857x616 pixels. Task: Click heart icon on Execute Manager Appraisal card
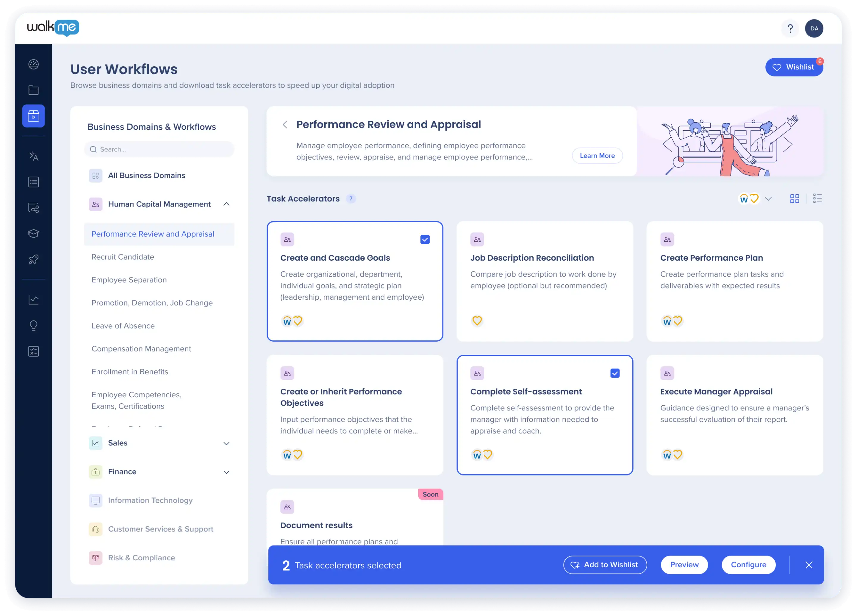tap(678, 455)
